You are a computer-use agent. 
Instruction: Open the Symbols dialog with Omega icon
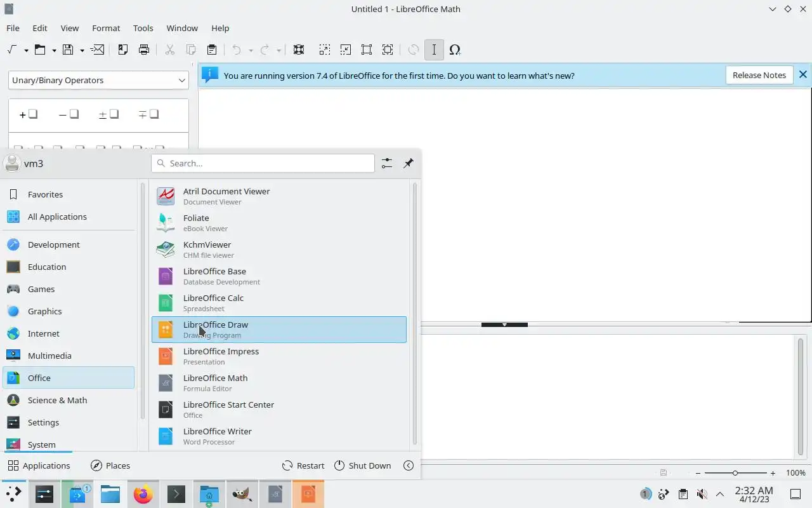click(455, 50)
